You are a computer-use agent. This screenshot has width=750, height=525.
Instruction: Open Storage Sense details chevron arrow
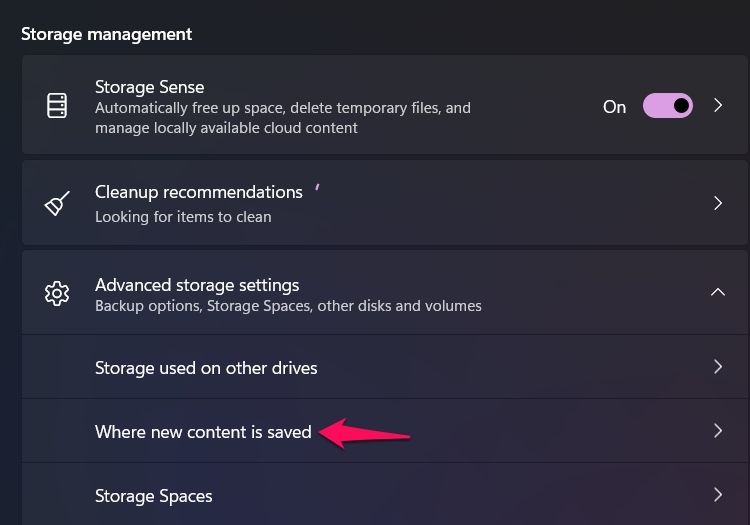point(717,105)
